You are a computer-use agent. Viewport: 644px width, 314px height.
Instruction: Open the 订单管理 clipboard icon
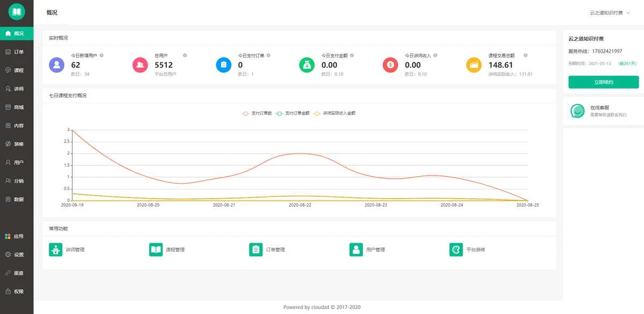[x=256, y=250]
